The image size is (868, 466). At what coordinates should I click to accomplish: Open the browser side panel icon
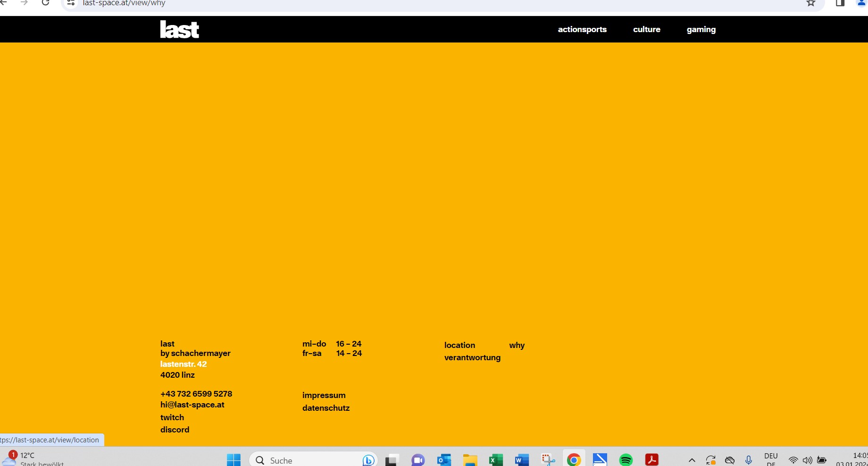tap(840, 3)
